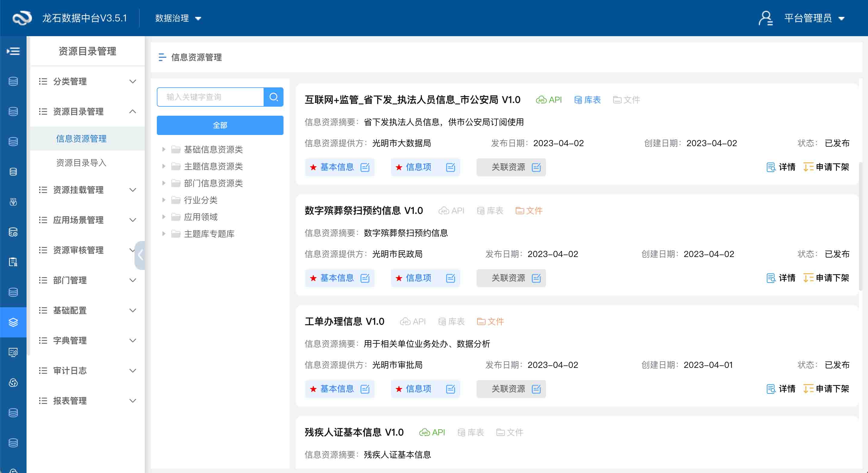Toggle 报表管理 sidebar menu item
868x473 pixels.
pos(87,400)
